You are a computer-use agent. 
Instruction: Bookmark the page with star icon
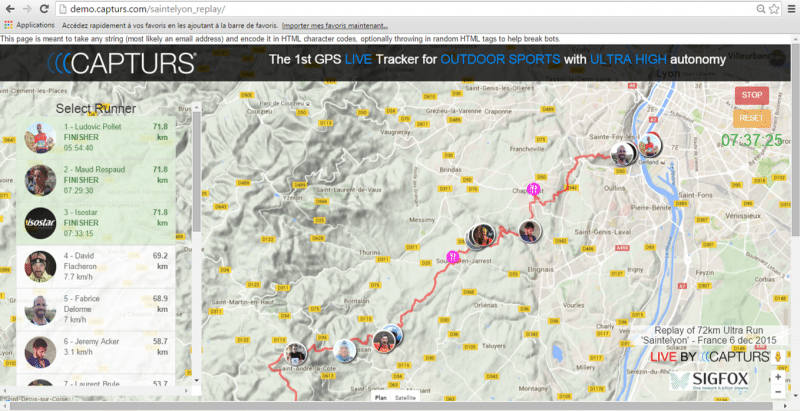point(774,9)
